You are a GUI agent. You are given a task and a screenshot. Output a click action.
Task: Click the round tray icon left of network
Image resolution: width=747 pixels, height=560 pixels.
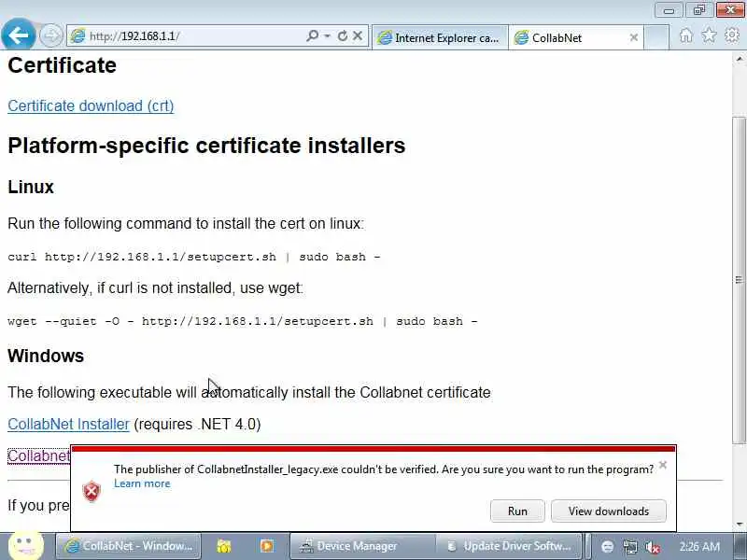point(608,547)
